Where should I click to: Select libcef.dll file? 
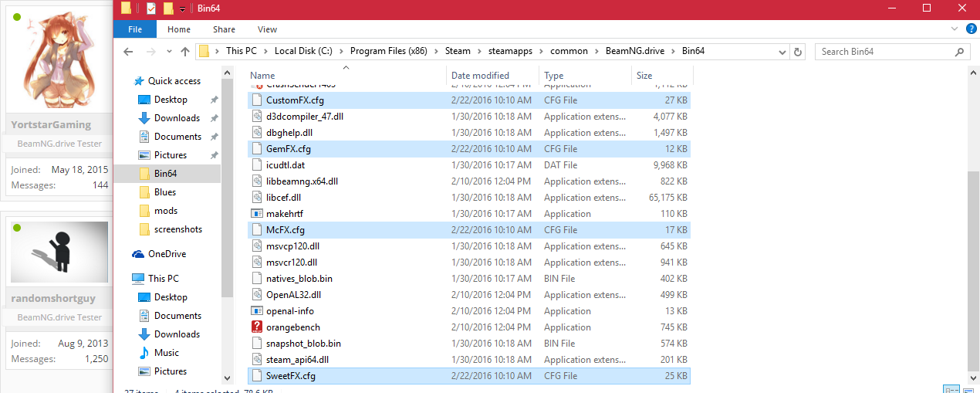click(x=470, y=198)
